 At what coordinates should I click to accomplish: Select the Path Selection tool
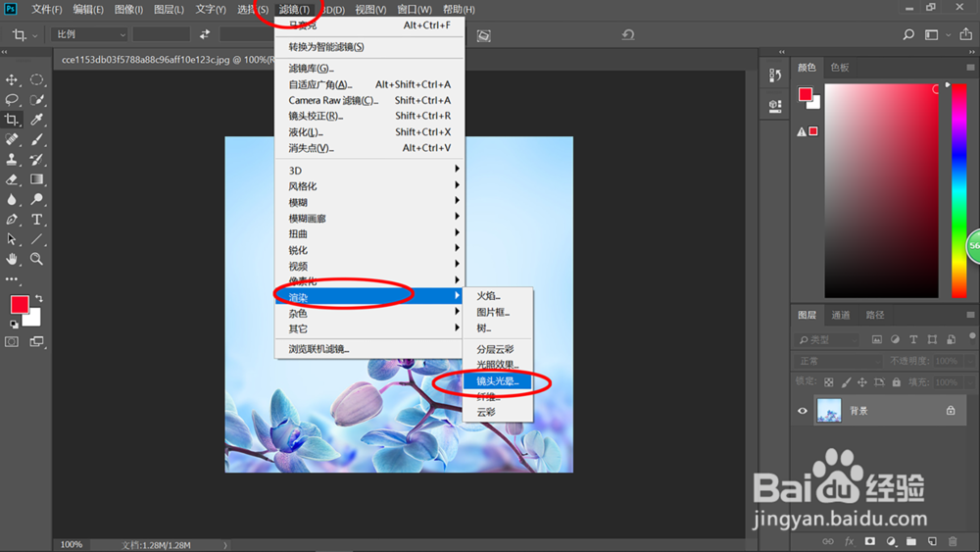click(x=12, y=239)
